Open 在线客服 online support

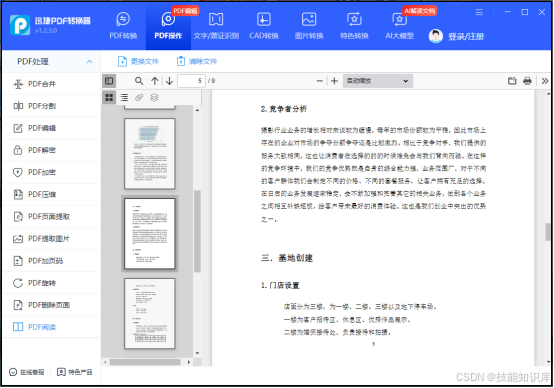tap(27, 372)
